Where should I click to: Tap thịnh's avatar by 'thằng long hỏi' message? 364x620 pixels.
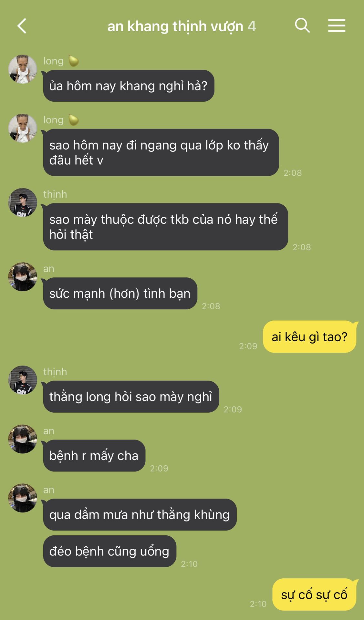23,380
